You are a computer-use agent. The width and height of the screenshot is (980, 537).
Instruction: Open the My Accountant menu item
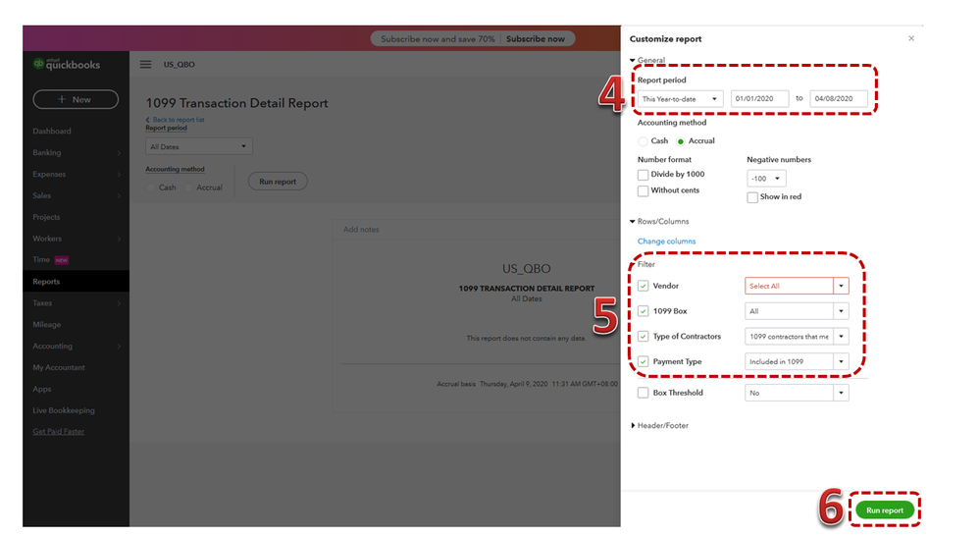tap(59, 367)
